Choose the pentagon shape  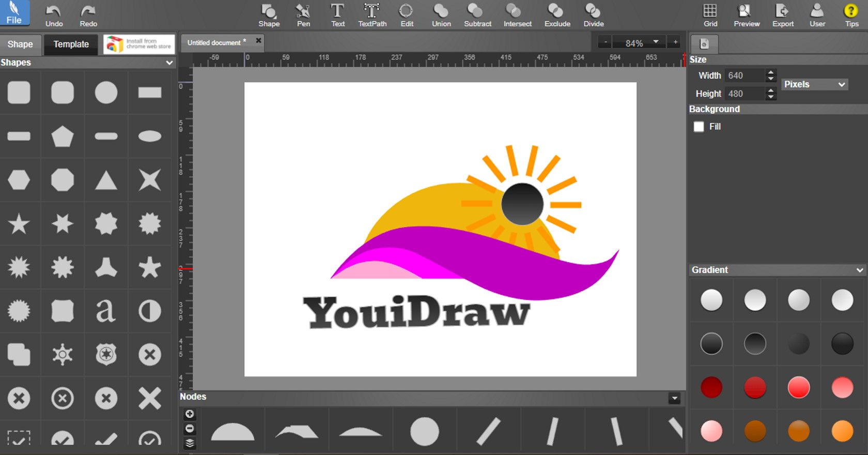tap(63, 136)
